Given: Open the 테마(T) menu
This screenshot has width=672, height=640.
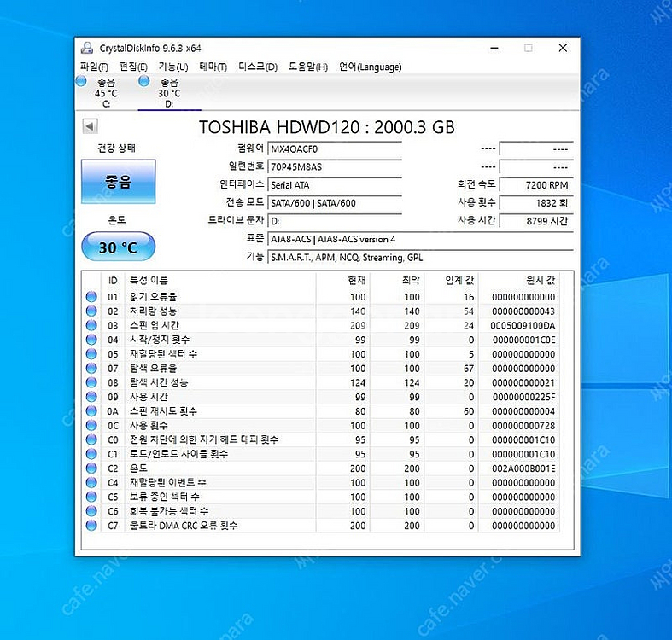Looking at the screenshot, I should pos(213,67).
